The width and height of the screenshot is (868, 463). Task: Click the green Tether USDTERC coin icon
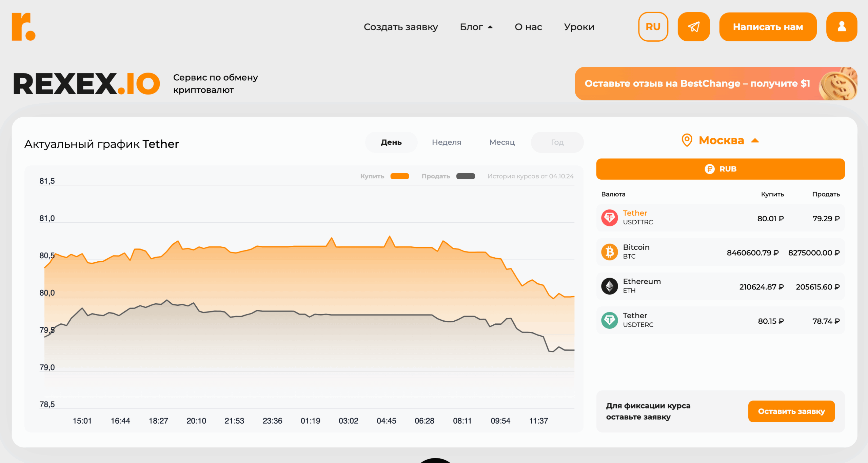tap(609, 320)
